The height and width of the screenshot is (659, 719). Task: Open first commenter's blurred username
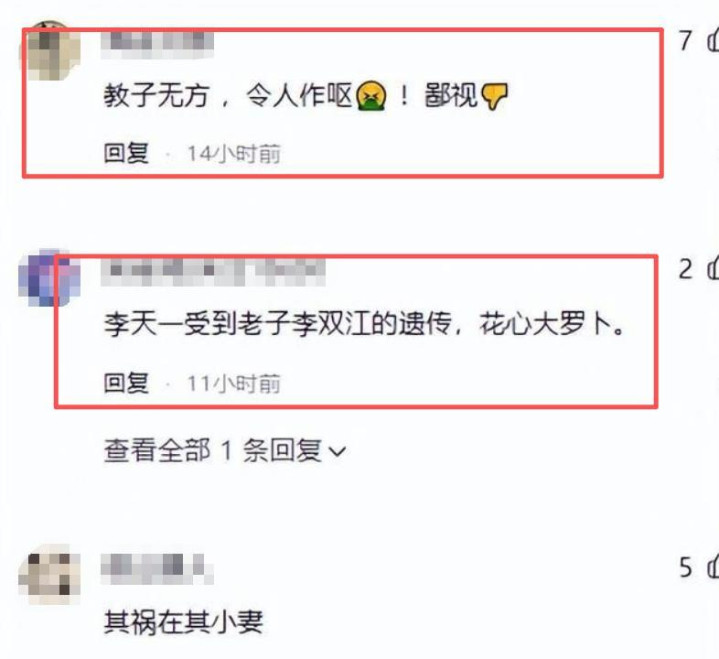tap(157, 45)
